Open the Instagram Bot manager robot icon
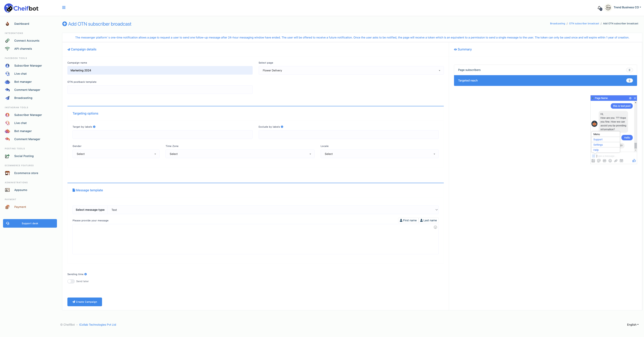 (8, 131)
